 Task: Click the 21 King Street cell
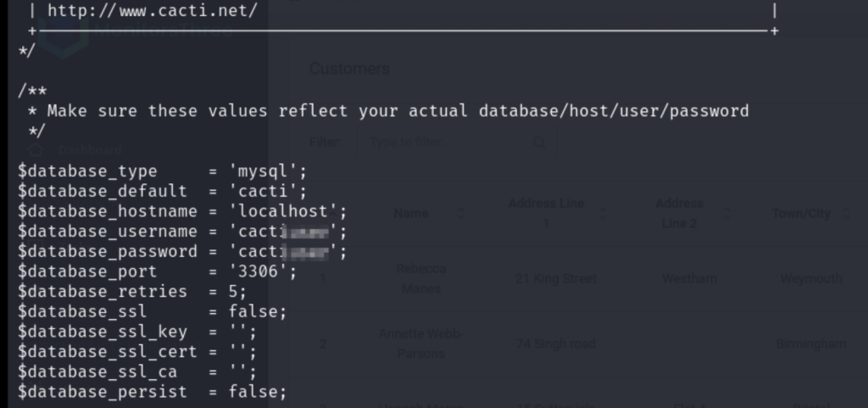pos(556,278)
